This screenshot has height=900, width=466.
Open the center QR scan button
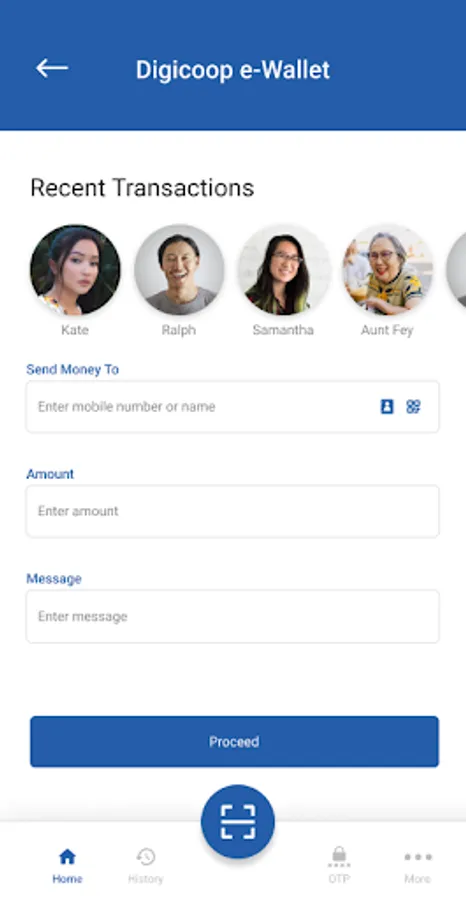click(238, 821)
